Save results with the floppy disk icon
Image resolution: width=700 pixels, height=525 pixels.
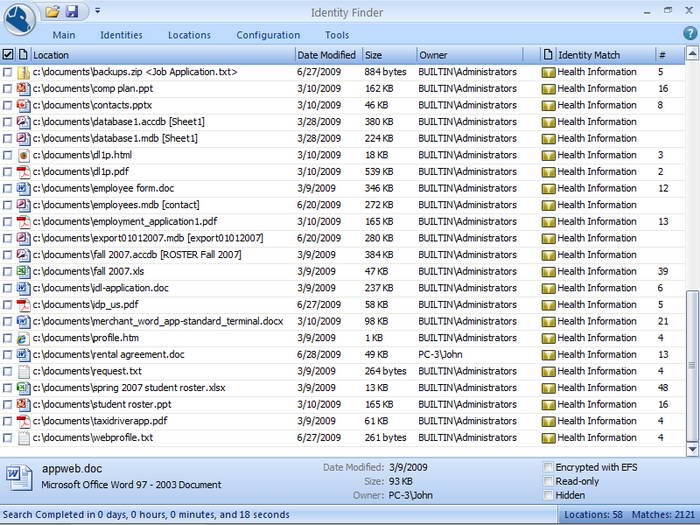pyautogui.click(x=72, y=12)
